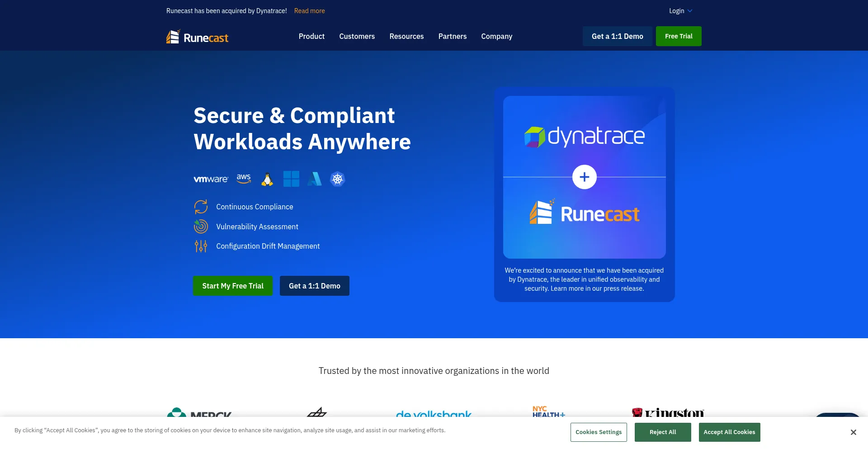
Task: Click the VMware platform logo
Action: tap(211, 180)
